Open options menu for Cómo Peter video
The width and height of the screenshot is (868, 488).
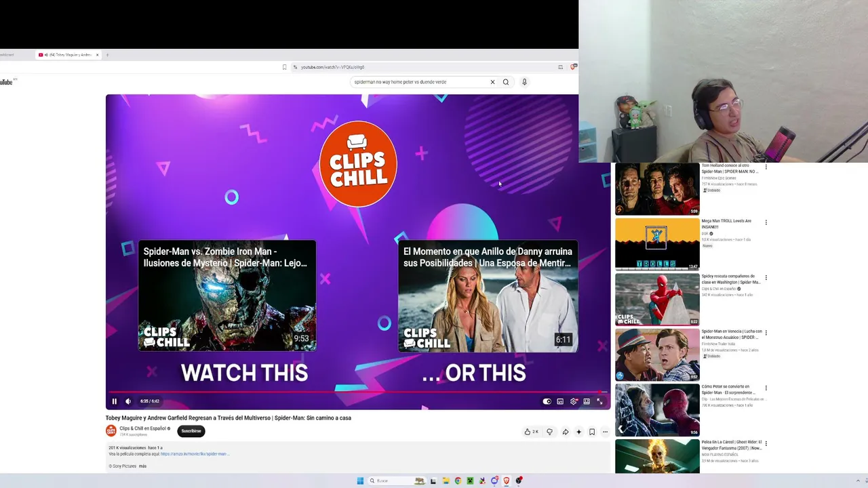coord(766,388)
